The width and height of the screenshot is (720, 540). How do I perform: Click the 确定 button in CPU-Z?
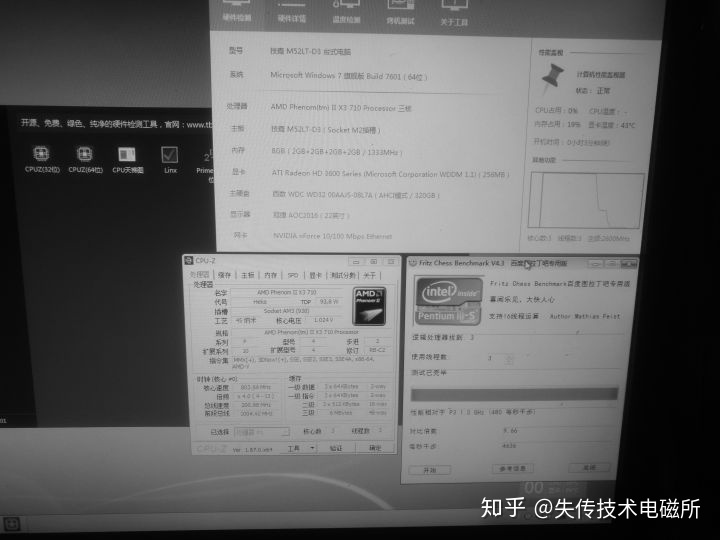(x=376, y=448)
